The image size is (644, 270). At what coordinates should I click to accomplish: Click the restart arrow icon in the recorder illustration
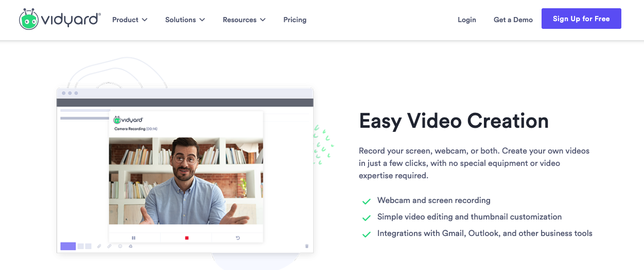(238, 238)
